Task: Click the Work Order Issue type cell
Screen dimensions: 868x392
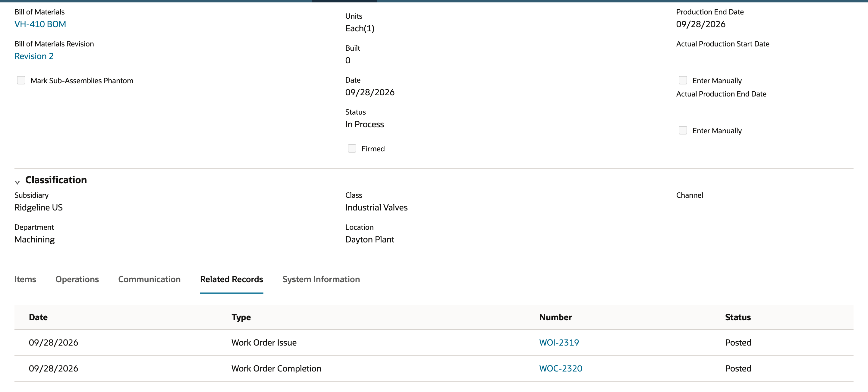Action: pyautogui.click(x=264, y=343)
